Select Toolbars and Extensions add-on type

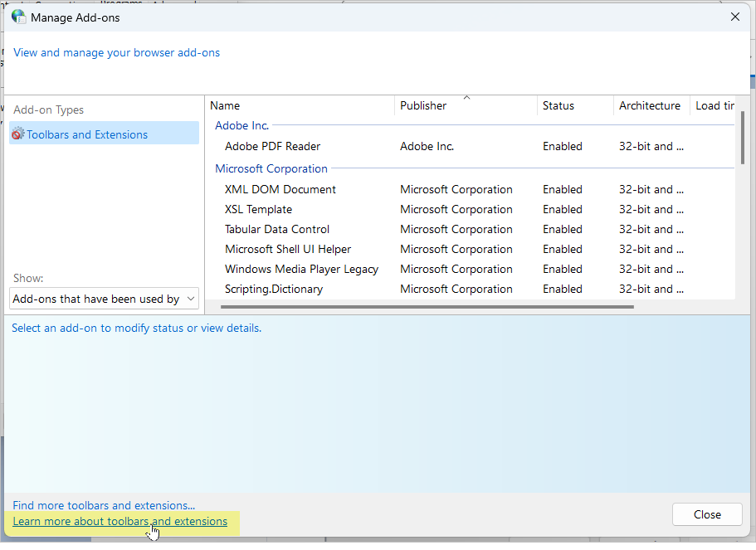pos(104,134)
